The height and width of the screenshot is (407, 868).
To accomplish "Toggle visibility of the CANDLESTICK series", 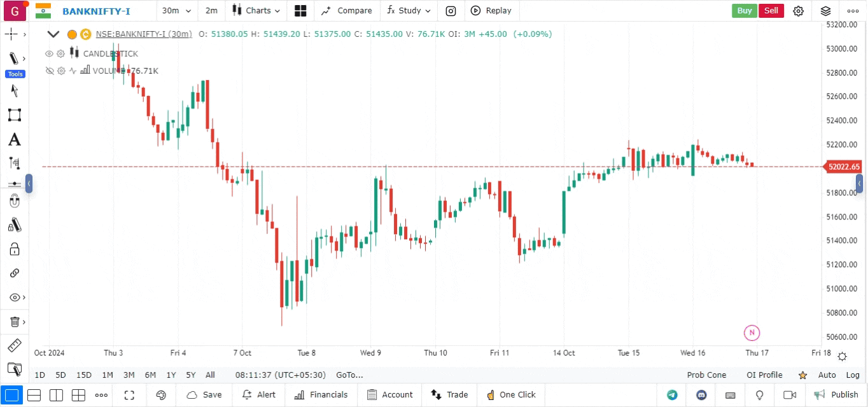I will tap(49, 54).
